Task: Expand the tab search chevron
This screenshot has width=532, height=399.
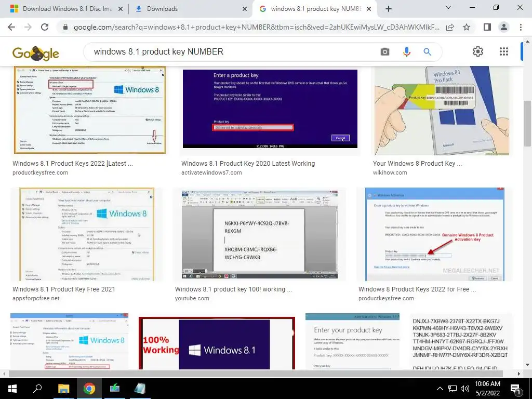Action: pos(448,7)
